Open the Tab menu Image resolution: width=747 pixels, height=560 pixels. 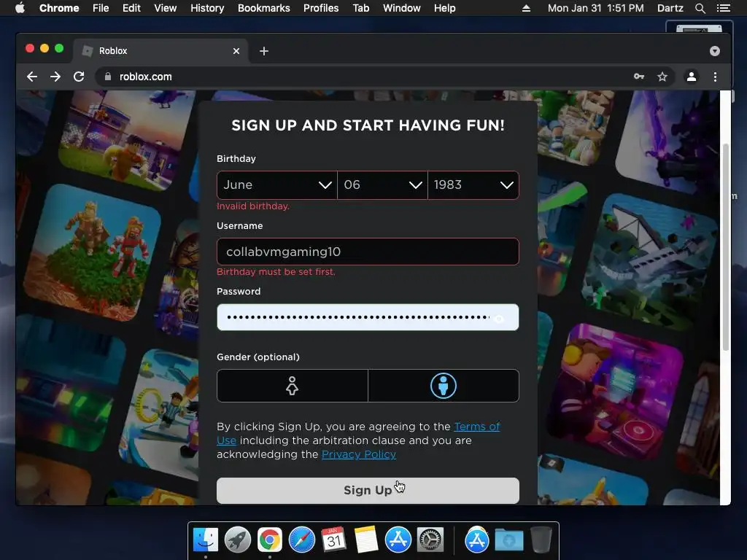360,8
